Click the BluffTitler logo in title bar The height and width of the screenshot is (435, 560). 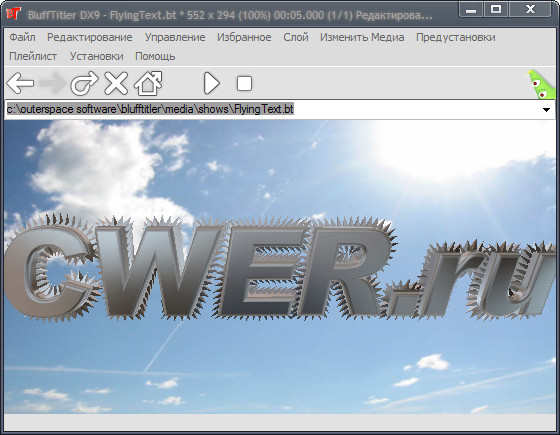(x=14, y=14)
